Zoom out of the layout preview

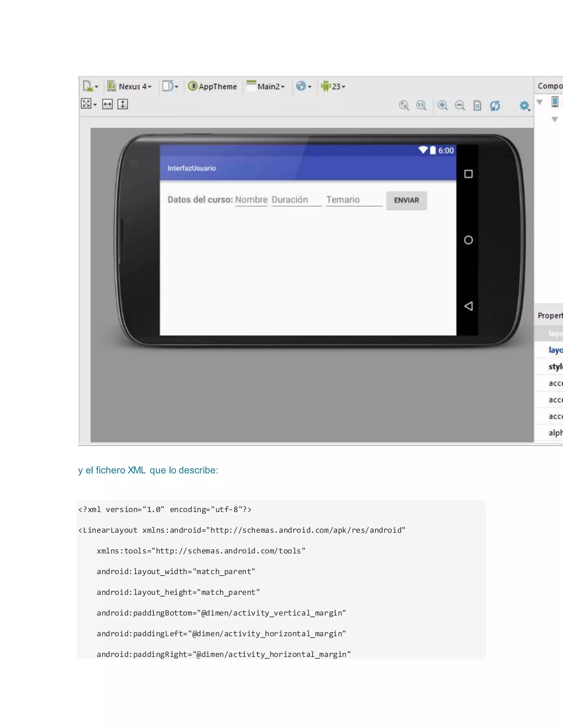pyautogui.click(x=460, y=106)
